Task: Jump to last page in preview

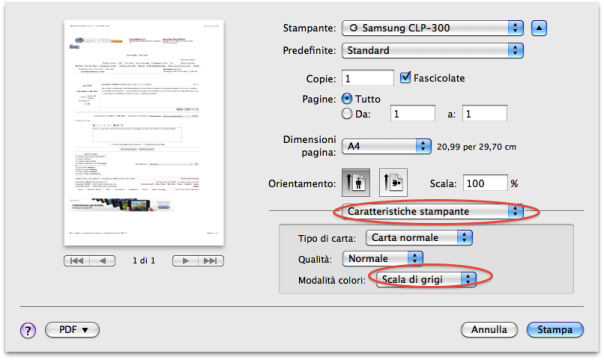Action: click(211, 261)
